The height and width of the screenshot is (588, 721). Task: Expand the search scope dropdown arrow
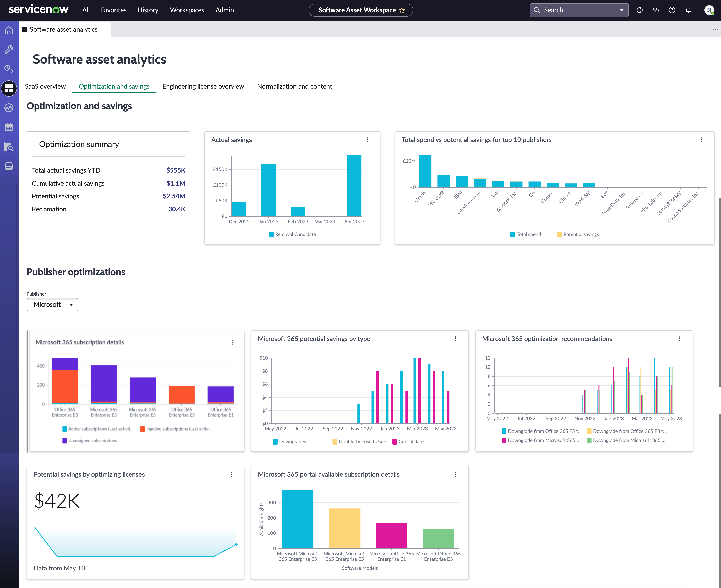coord(621,10)
